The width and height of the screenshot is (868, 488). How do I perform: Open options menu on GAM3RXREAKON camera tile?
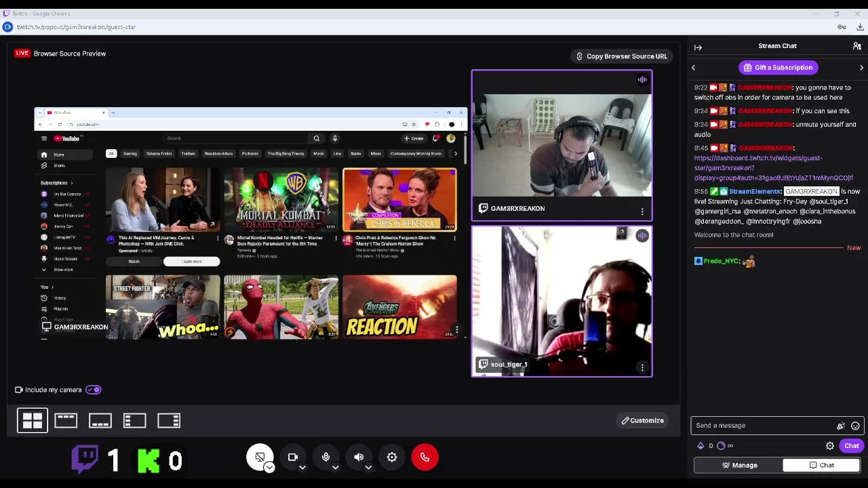[x=642, y=212]
